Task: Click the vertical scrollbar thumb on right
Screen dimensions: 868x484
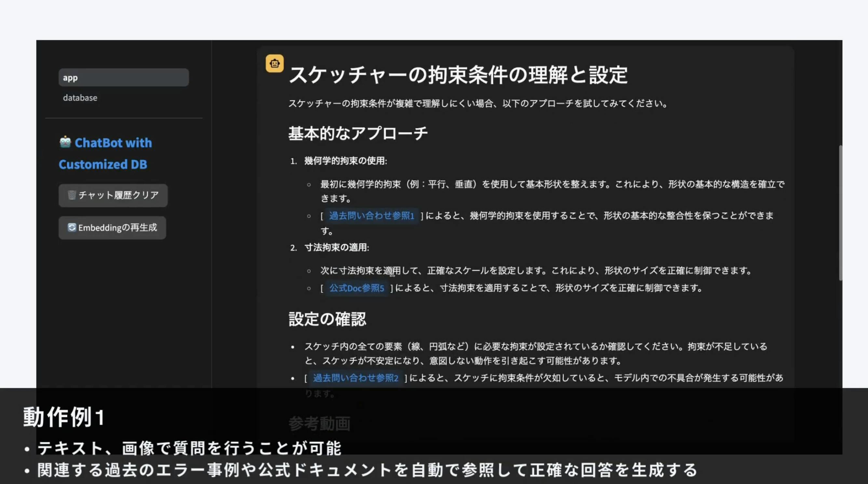Action: (x=840, y=212)
